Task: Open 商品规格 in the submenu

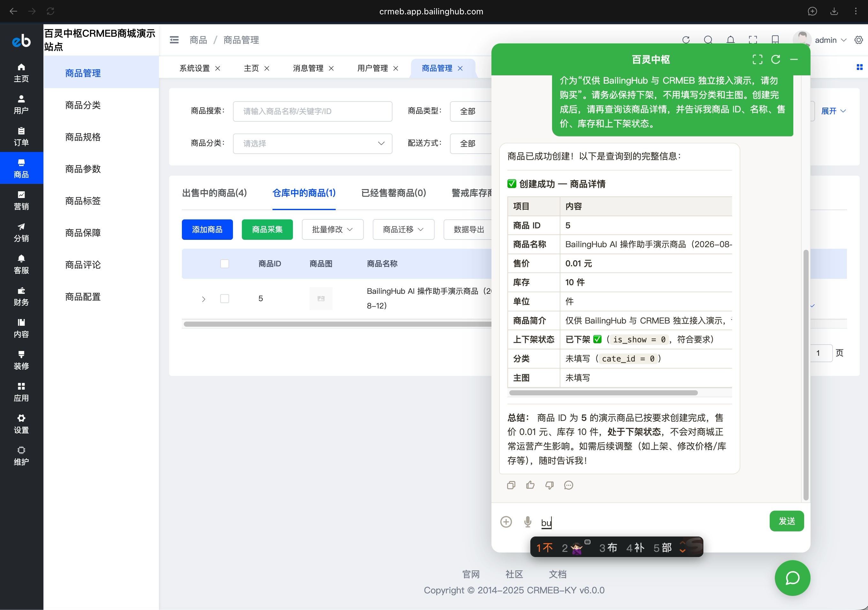Action: click(x=83, y=137)
